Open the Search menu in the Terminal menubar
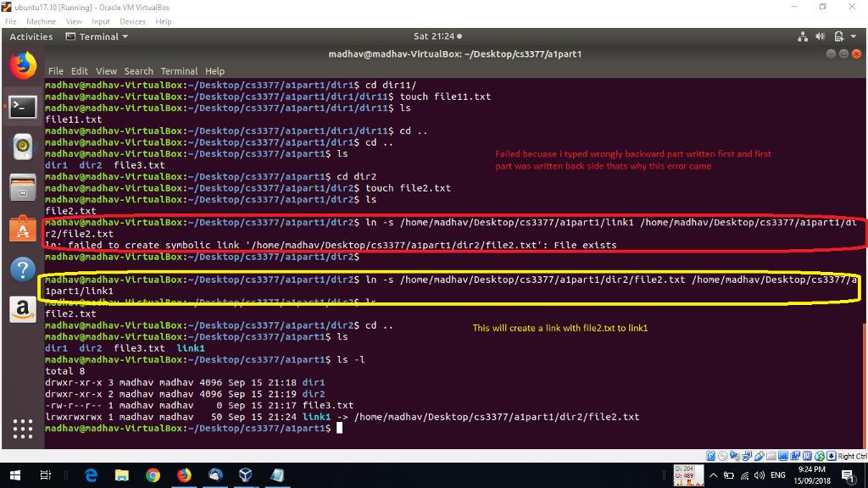The image size is (868, 488). click(139, 71)
